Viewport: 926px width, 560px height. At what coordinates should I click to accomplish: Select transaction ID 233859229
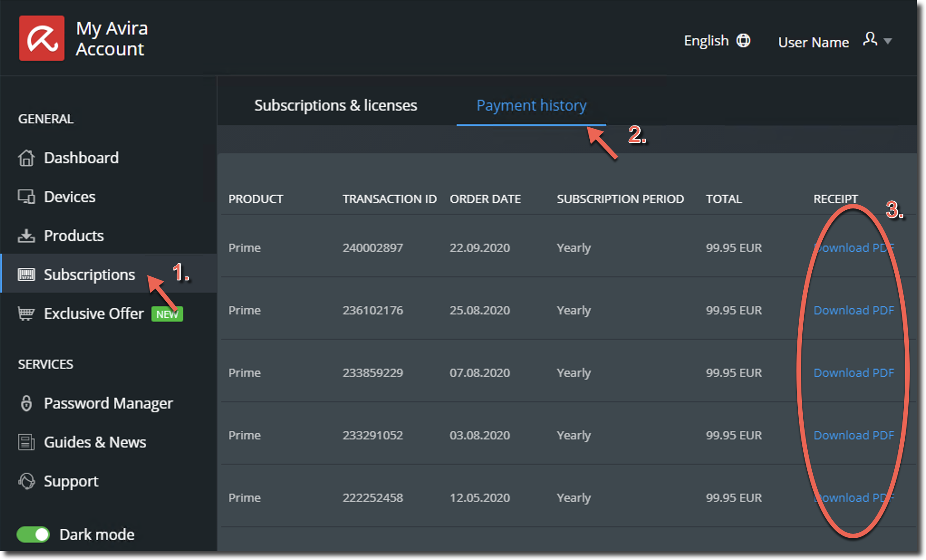point(372,373)
